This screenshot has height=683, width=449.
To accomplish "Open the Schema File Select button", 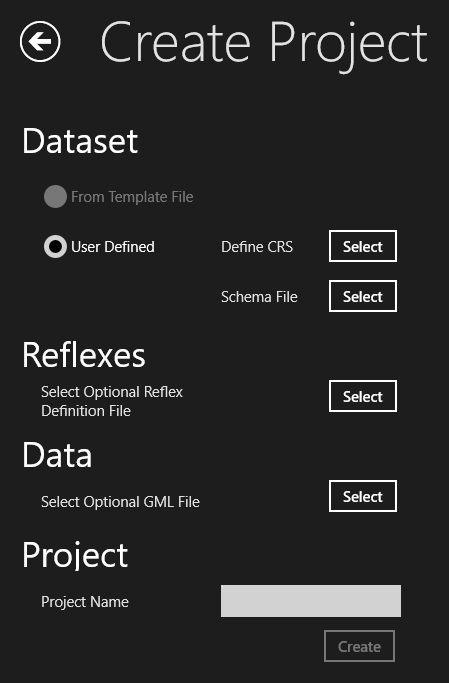I will [363, 296].
